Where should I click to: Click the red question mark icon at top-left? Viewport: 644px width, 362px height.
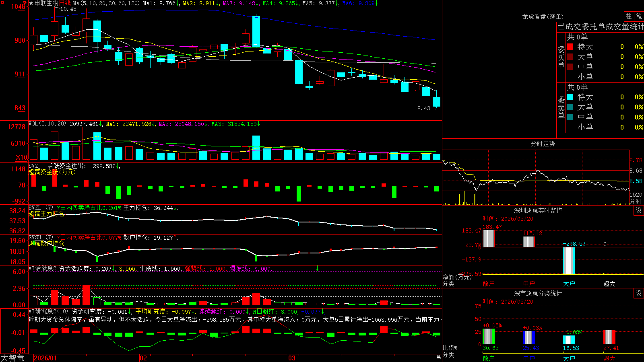(25, 3)
